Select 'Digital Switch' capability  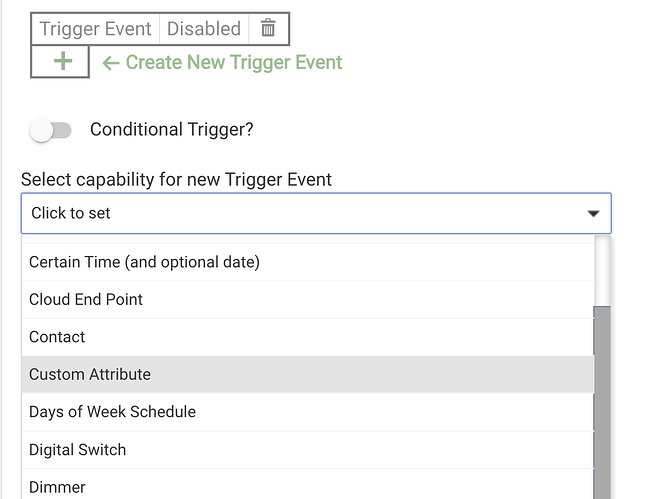(x=78, y=450)
